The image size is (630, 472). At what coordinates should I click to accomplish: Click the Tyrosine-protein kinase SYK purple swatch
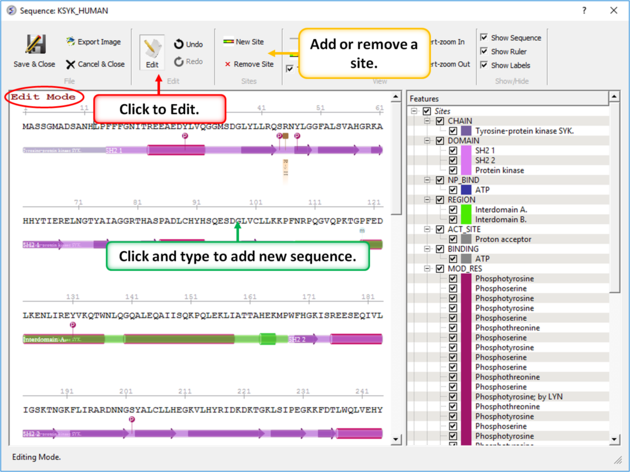coord(466,131)
